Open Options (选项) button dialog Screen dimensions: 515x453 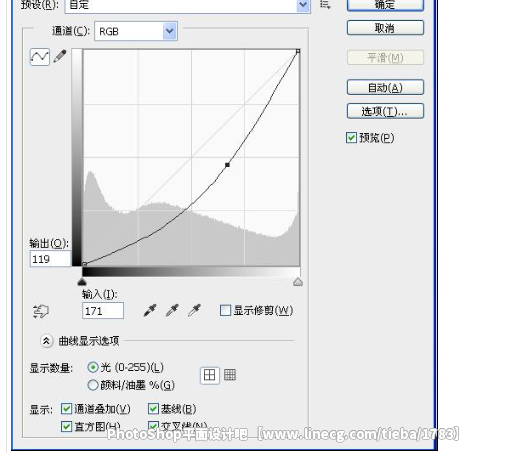(385, 111)
